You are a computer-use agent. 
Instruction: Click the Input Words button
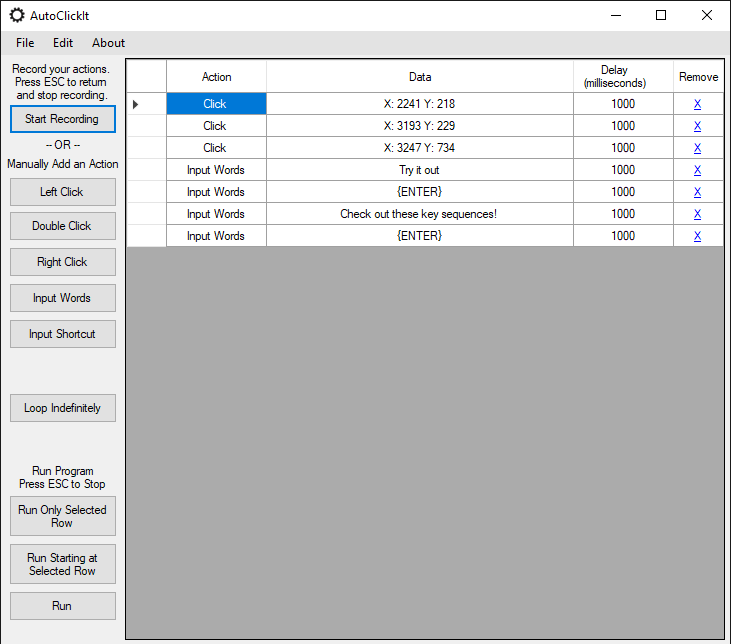[62, 298]
